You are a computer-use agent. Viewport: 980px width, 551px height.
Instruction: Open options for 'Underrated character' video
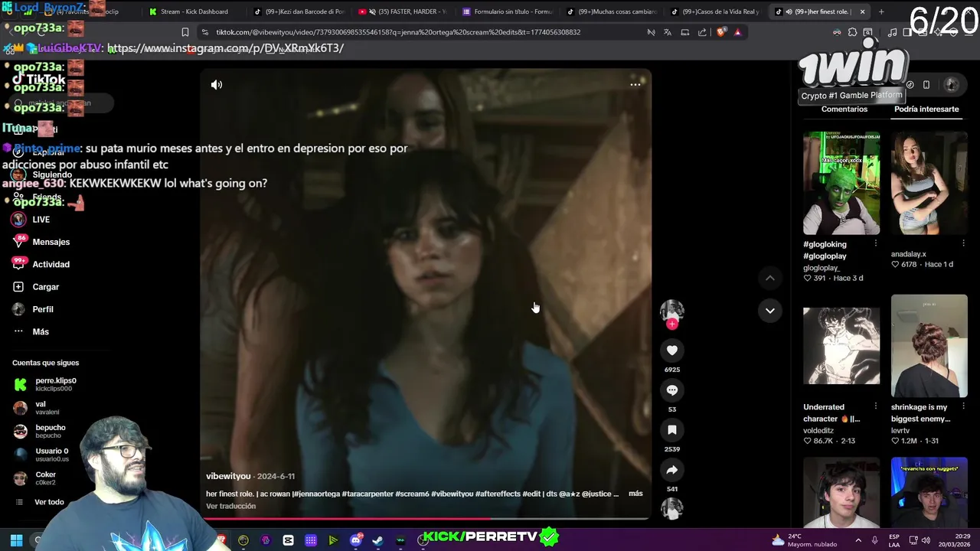pos(875,407)
